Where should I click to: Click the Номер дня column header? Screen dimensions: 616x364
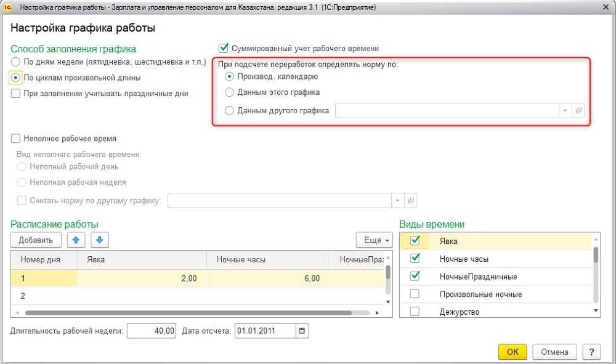point(43,260)
